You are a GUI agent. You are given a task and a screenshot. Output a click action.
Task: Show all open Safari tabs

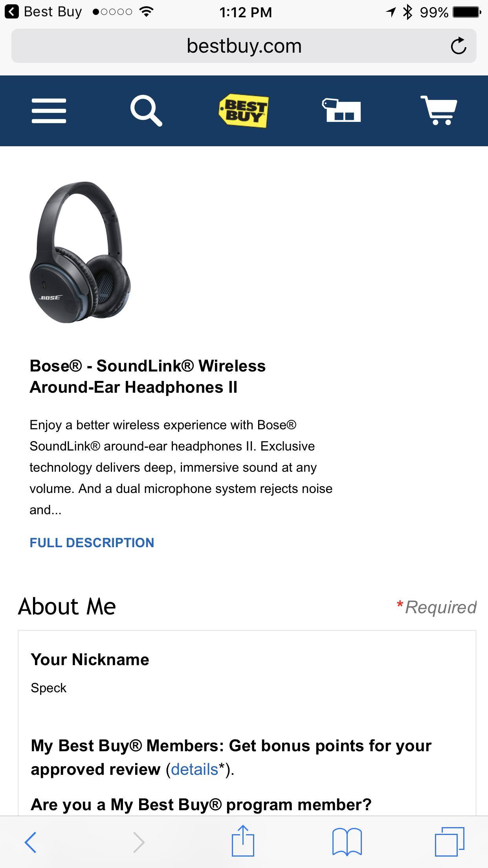click(449, 842)
